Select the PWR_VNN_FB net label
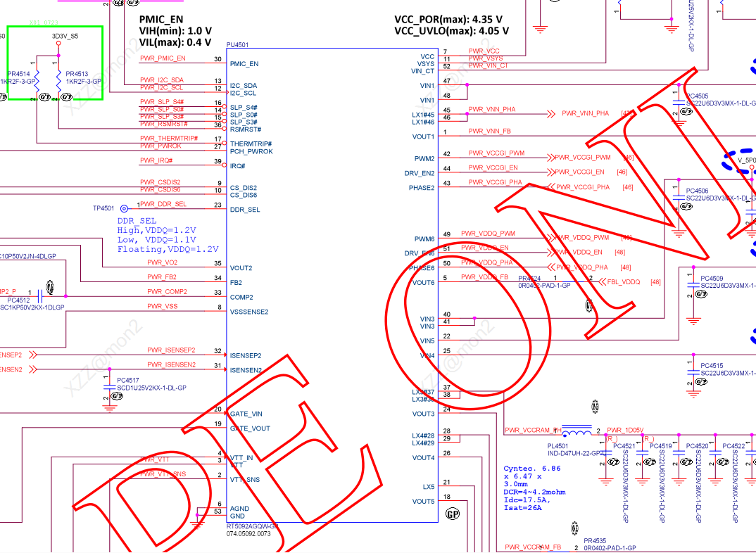Image resolution: width=756 pixels, height=553 pixels. [x=490, y=131]
